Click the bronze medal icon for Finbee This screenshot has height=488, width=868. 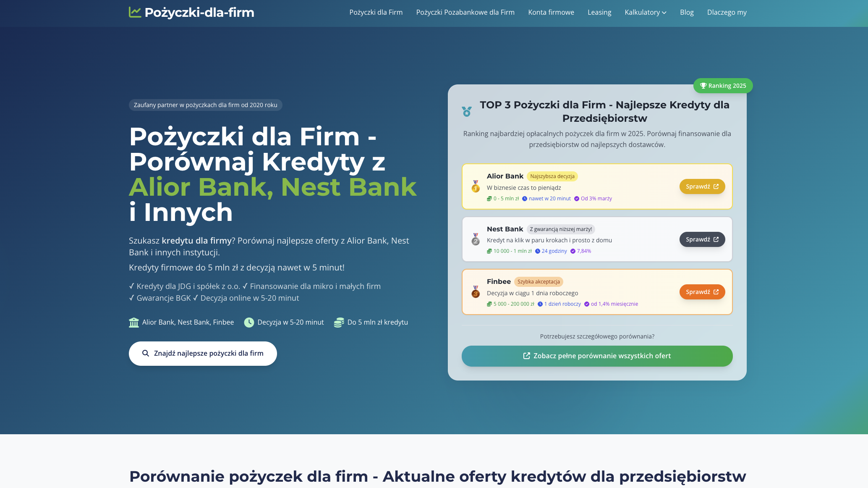476,292
